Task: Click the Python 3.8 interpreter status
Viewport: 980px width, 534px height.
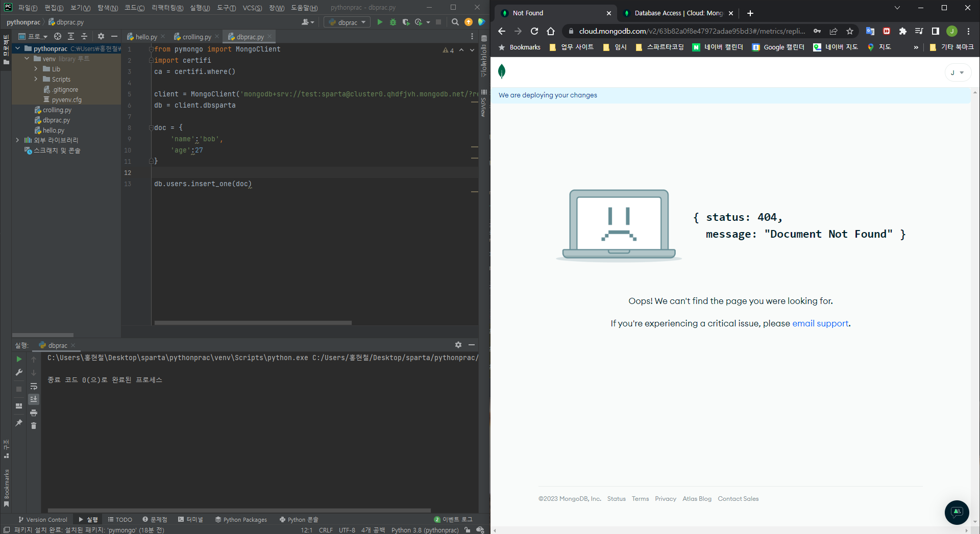Action: pyautogui.click(x=425, y=530)
